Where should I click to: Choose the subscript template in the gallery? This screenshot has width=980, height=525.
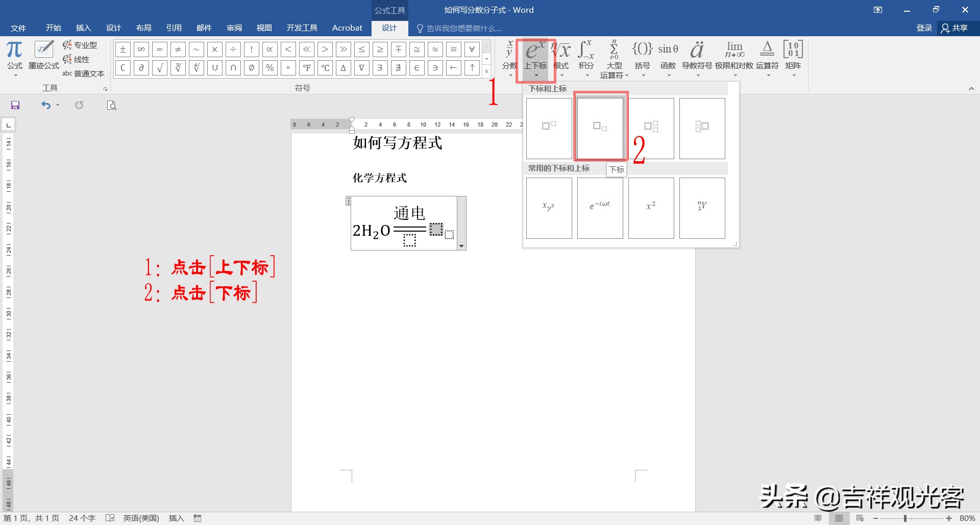point(600,127)
